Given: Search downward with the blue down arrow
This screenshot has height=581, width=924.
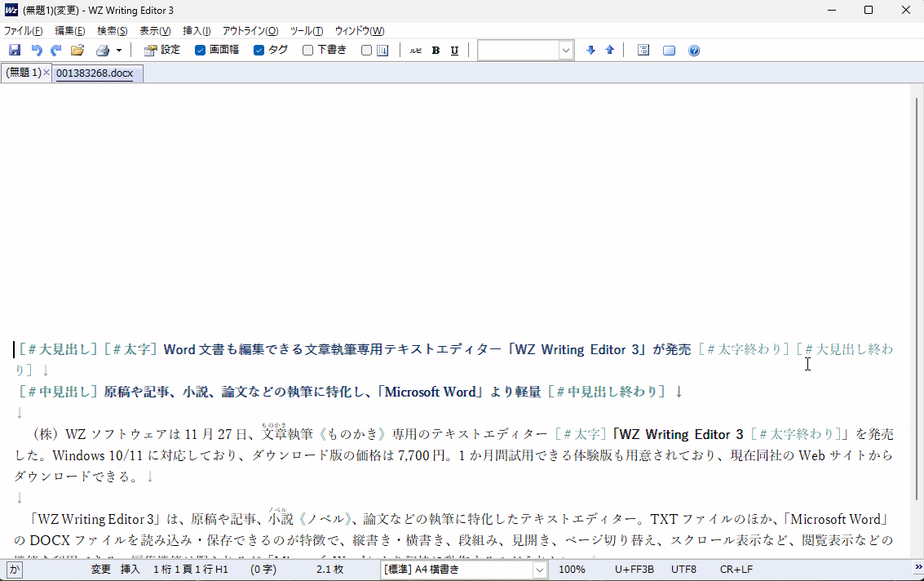Looking at the screenshot, I should (590, 50).
